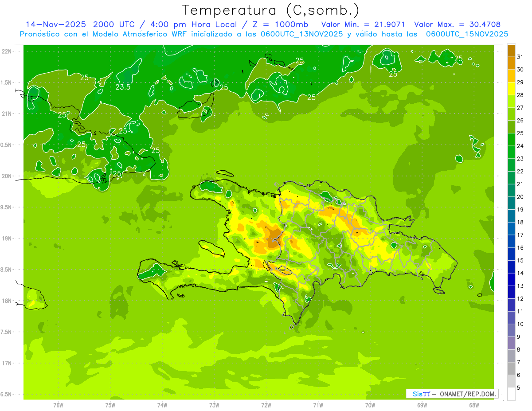Click the green 24-25 legend color band

click(x=511, y=139)
